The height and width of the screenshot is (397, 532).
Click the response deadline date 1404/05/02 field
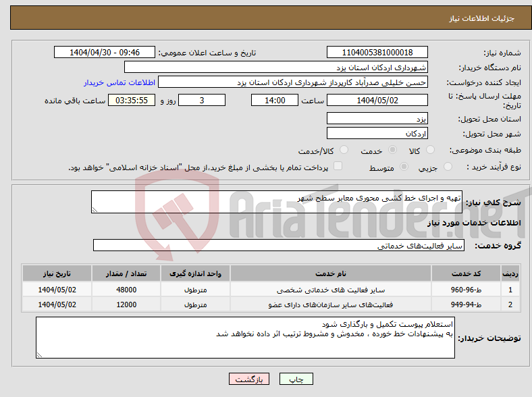pyautogui.click(x=377, y=100)
